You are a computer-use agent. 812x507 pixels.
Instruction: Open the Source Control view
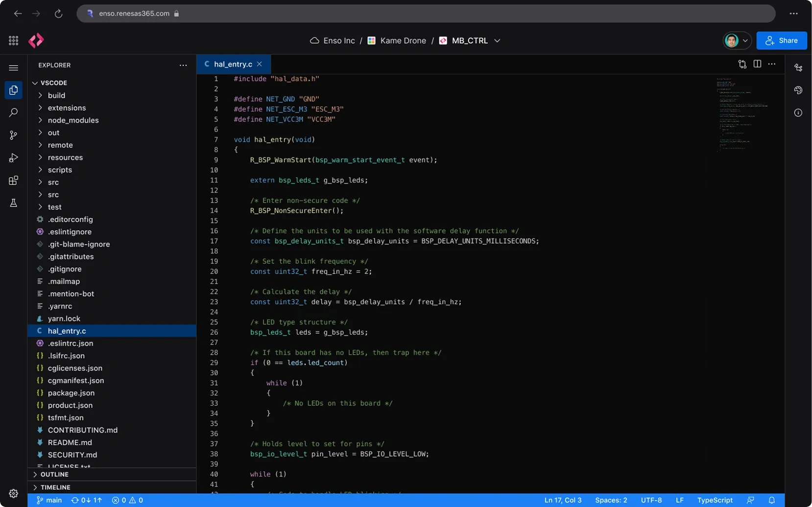(x=13, y=135)
